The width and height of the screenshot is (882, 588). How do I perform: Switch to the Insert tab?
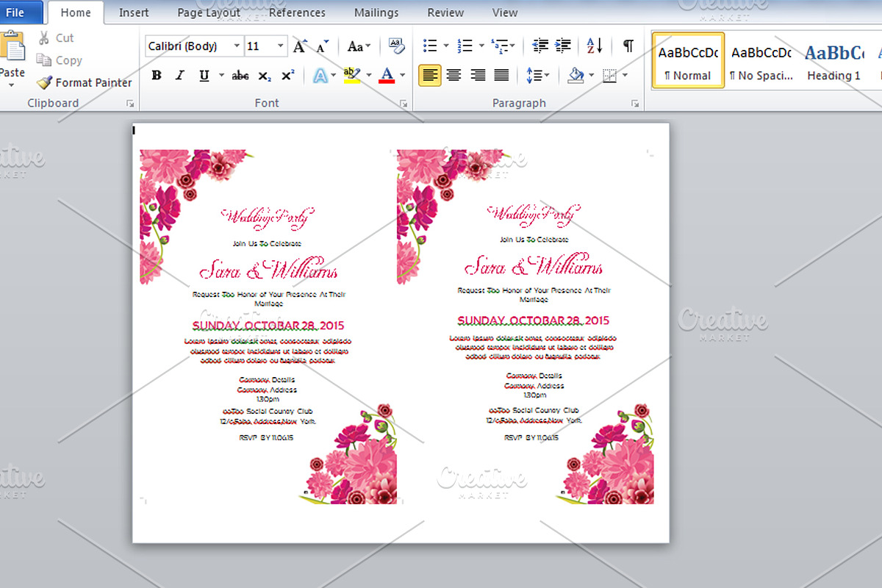tap(134, 12)
